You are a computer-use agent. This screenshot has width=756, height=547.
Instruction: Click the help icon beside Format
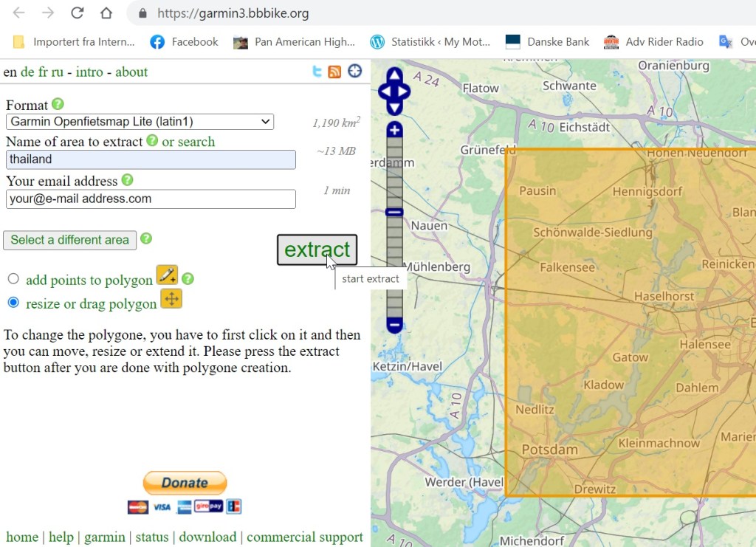(58, 104)
